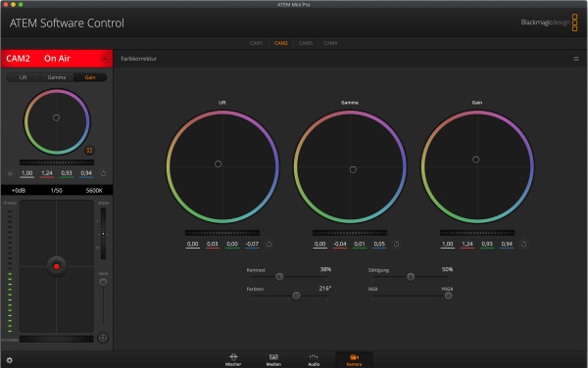Click the Gain color wheel center handle

476,160
